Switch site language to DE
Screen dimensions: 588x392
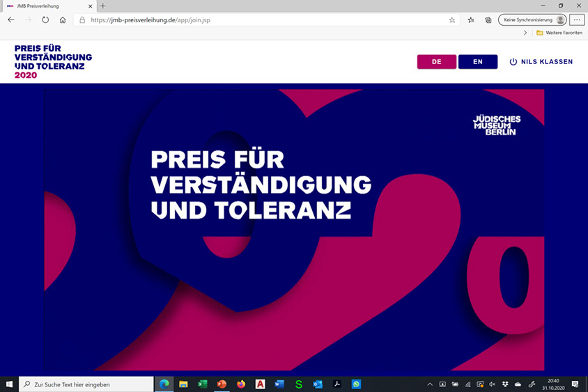[x=437, y=62]
